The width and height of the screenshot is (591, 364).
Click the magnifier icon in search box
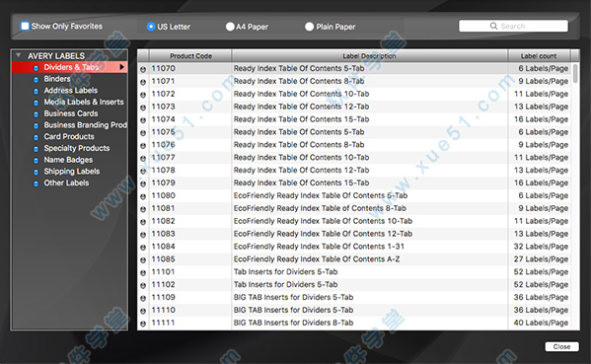click(493, 26)
